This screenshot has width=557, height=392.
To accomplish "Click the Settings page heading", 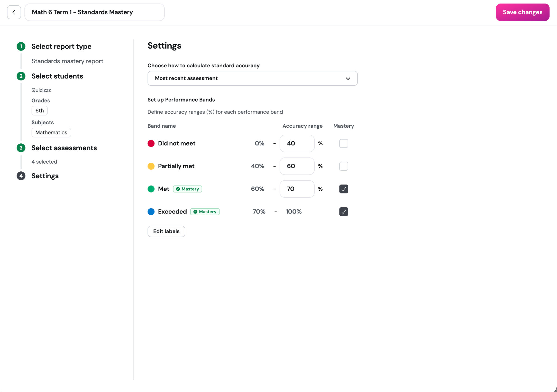I will pos(164,46).
